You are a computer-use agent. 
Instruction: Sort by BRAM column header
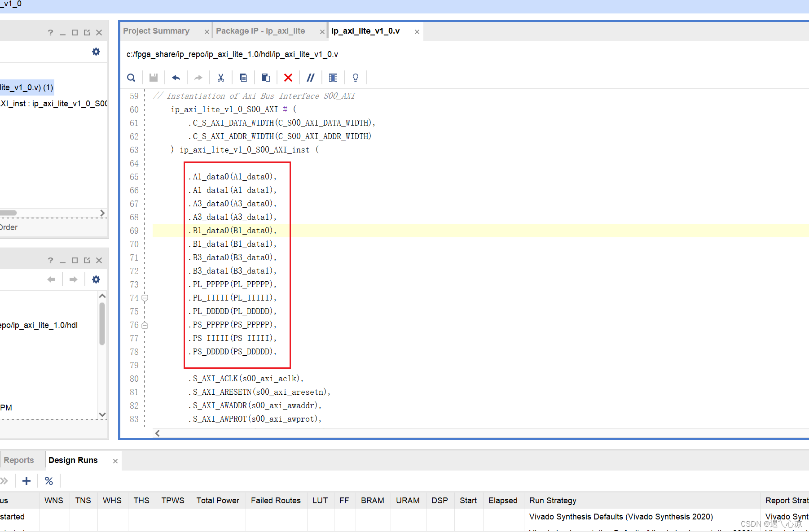pyautogui.click(x=373, y=501)
